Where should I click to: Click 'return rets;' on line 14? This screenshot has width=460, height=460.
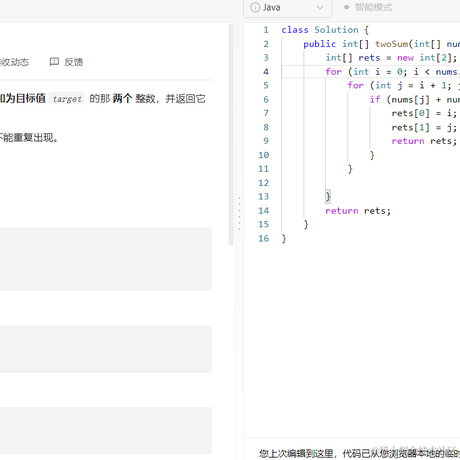coord(358,211)
